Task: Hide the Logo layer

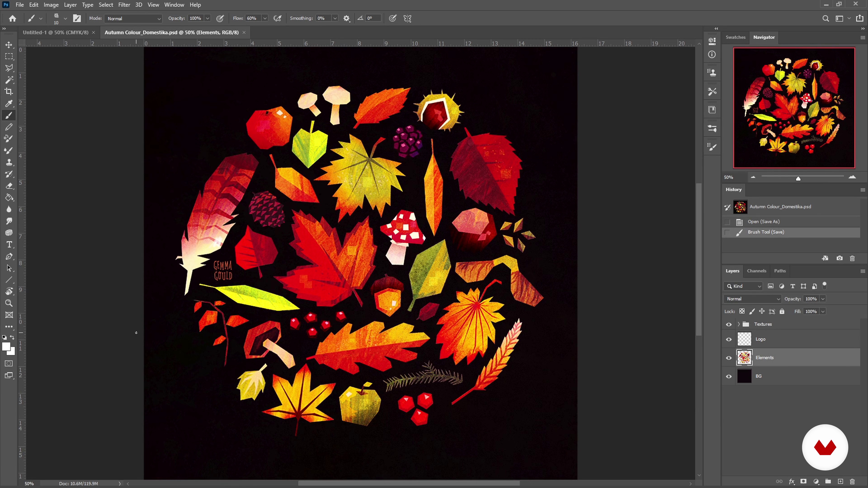Action: click(729, 340)
